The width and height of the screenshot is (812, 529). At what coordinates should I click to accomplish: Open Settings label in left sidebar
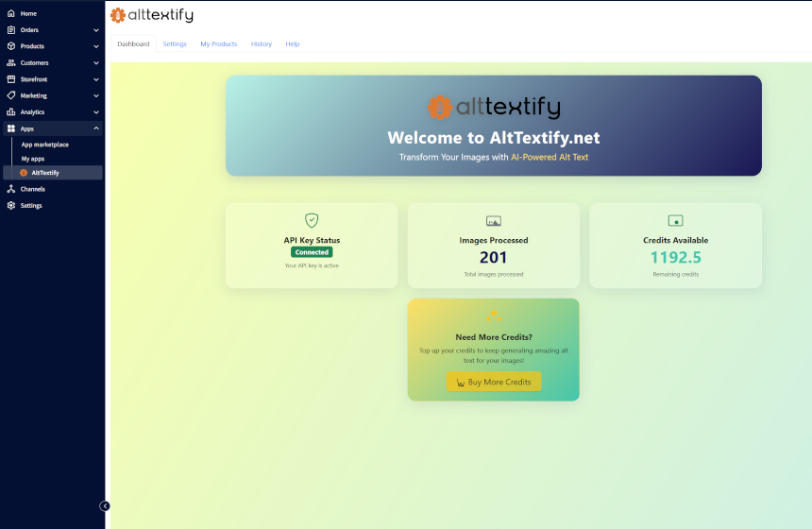pos(31,205)
